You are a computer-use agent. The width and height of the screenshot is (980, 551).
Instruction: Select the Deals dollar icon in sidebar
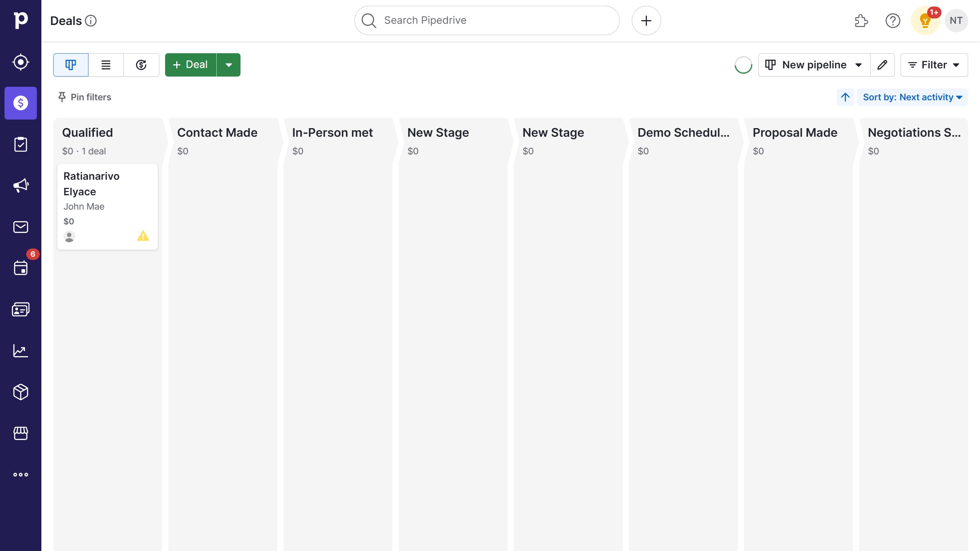tap(20, 103)
